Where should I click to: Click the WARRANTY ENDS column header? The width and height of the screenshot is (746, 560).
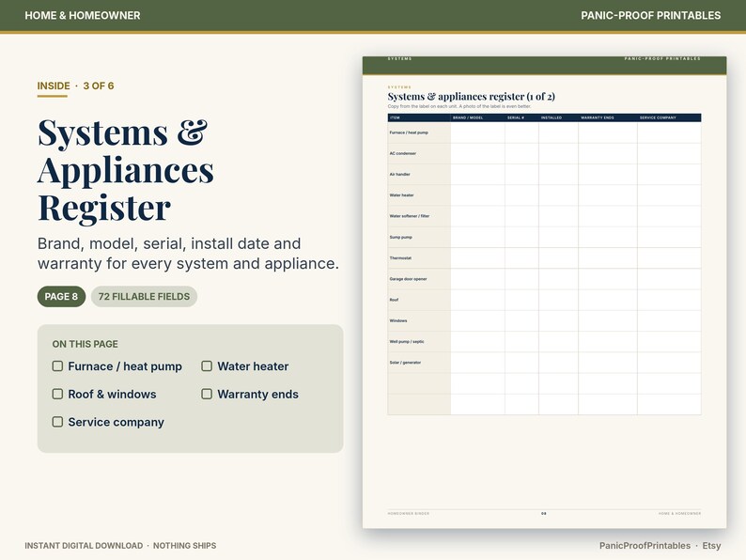pyautogui.click(x=598, y=117)
